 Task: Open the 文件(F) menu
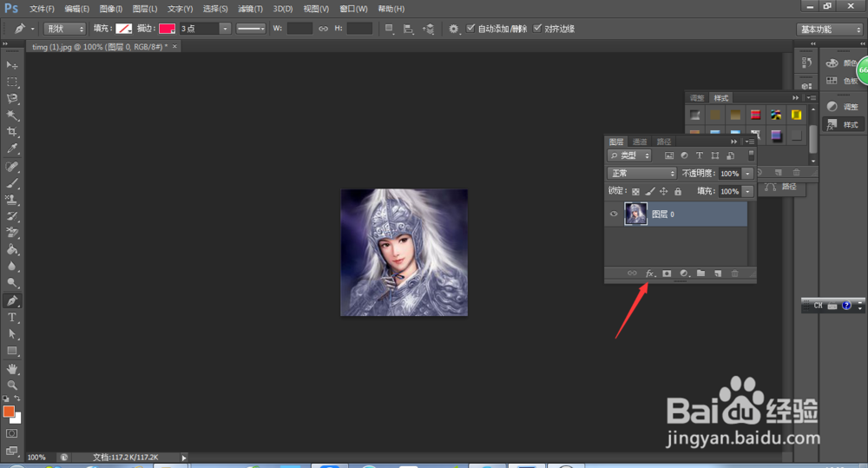(x=42, y=9)
